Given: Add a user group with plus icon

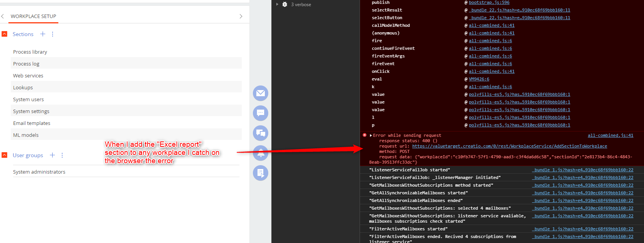Looking at the screenshot, I should coord(53,155).
